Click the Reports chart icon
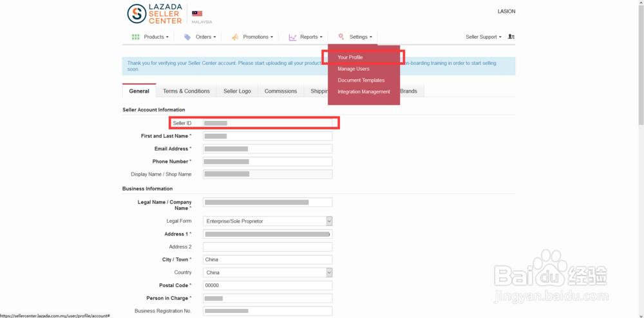Image resolution: width=644 pixels, height=318 pixels. pos(292,37)
